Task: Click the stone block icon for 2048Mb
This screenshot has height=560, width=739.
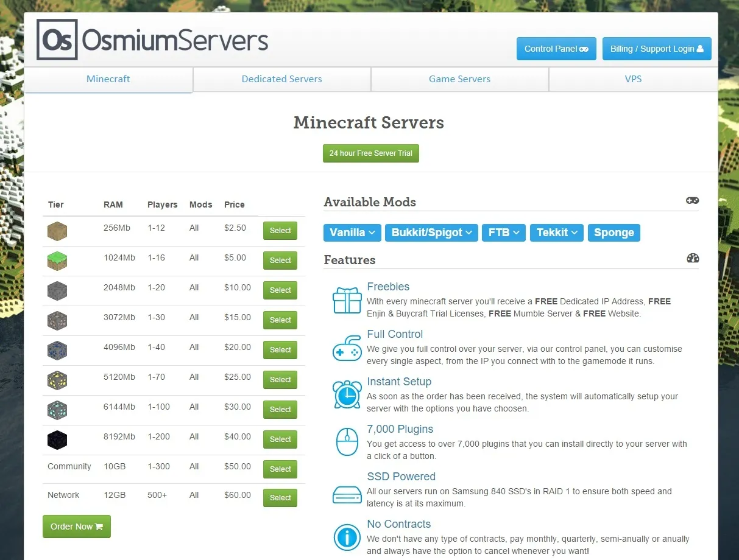Action: (x=57, y=291)
